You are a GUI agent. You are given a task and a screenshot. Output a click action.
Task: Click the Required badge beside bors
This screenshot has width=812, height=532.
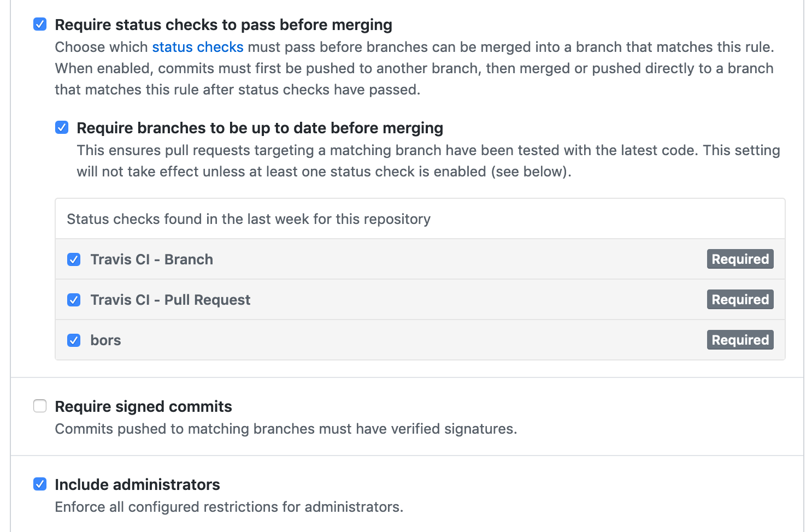pos(740,340)
